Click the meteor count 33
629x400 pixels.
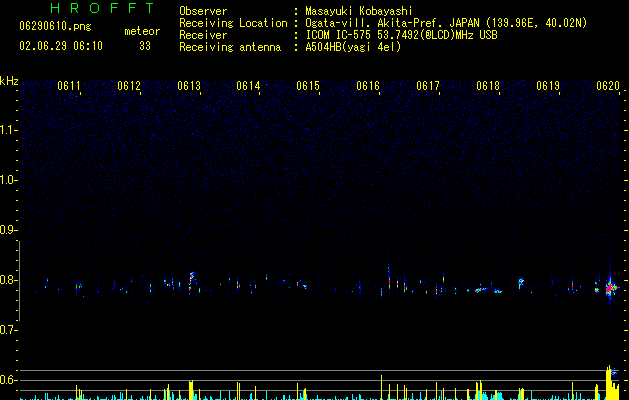[145, 46]
